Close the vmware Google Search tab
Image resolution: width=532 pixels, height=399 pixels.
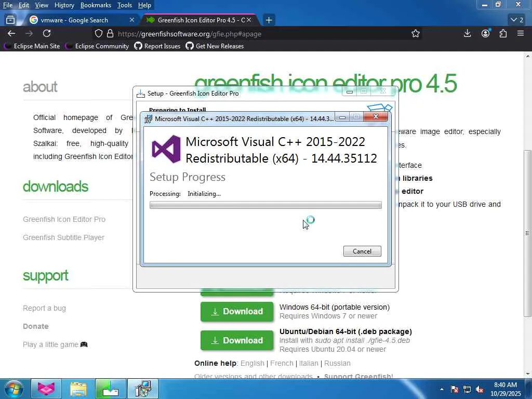[x=132, y=20]
